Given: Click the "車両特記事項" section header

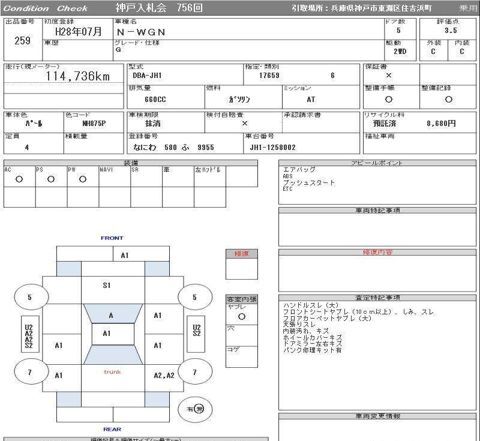Looking at the screenshot, I should coord(377,211).
